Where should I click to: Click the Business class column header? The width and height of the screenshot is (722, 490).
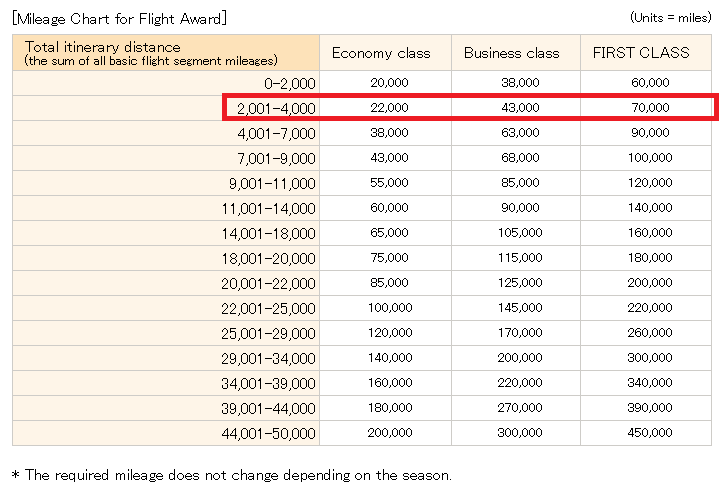(511, 53)
